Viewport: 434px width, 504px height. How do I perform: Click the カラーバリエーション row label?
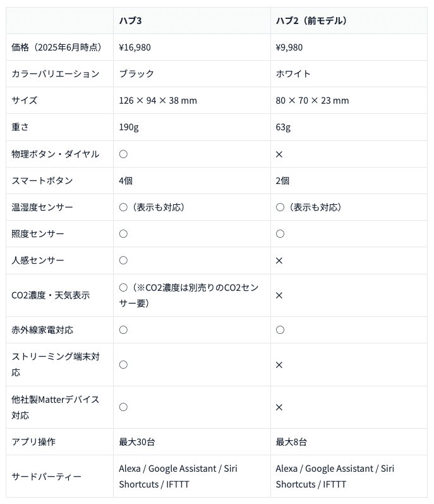point(56,74)
